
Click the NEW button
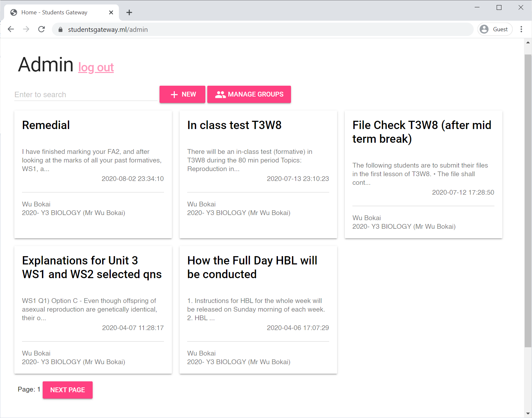click(x=182, y=94)
